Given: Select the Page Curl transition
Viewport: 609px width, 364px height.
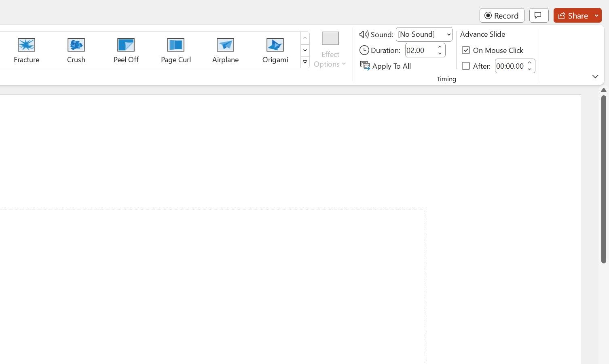Looking at the screenshot, I should point(176,49).
